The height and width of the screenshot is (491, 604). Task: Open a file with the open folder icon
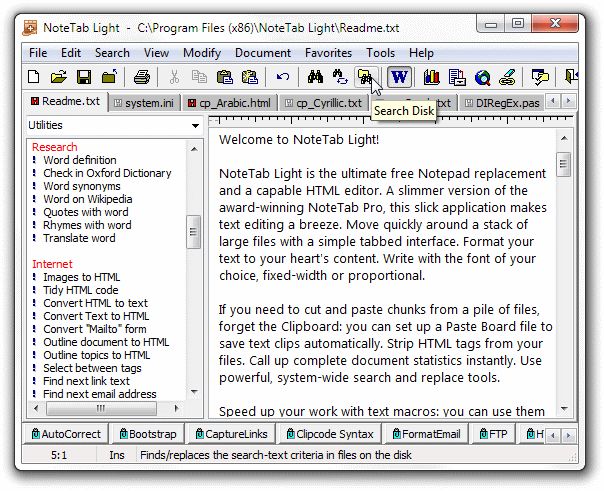(x=59, y=77)
